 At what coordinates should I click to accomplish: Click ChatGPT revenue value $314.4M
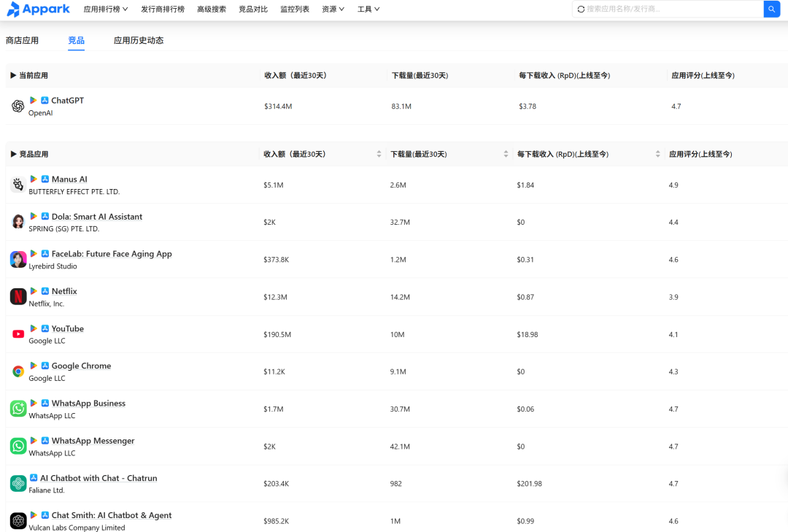(278, 107)
